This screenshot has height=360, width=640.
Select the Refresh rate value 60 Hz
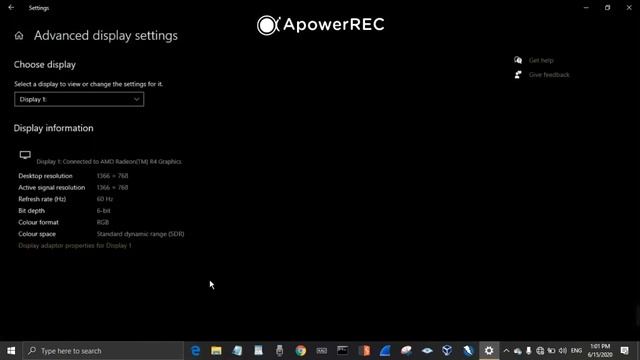[x=104, y=199]
